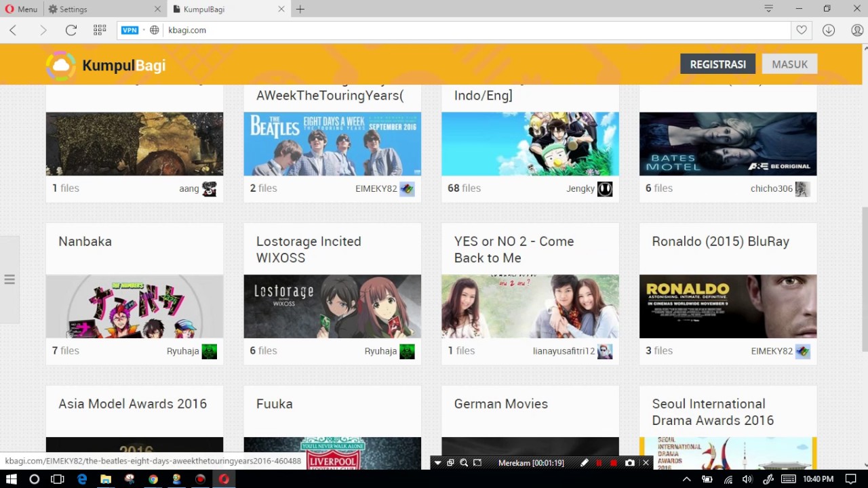The height and width of the screenshot is (488, 868).
Task: Click the Nanbaka anime banner image
Action: (134, 306)
